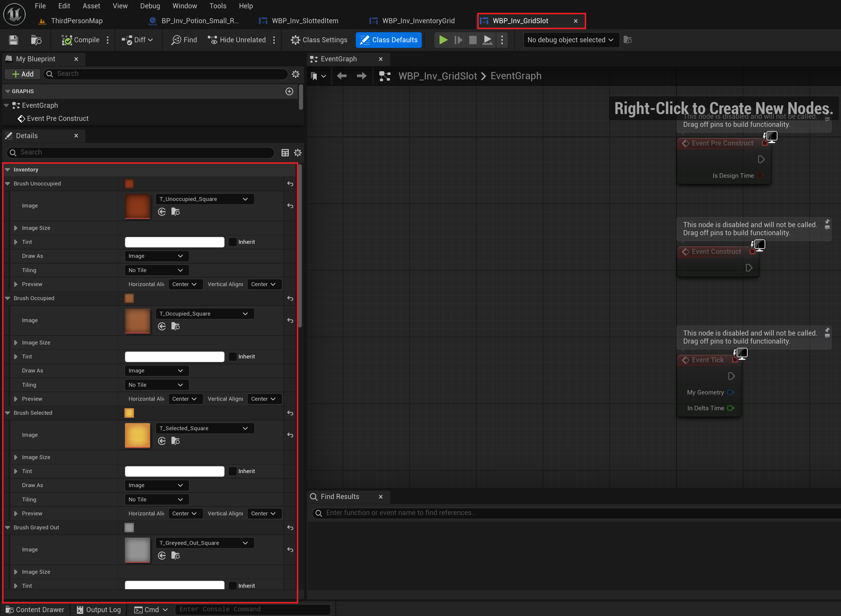Image resolution: width=841 pixels, height=616 pixels.
Task: Open Class Settings
Action: pos(319,40)
